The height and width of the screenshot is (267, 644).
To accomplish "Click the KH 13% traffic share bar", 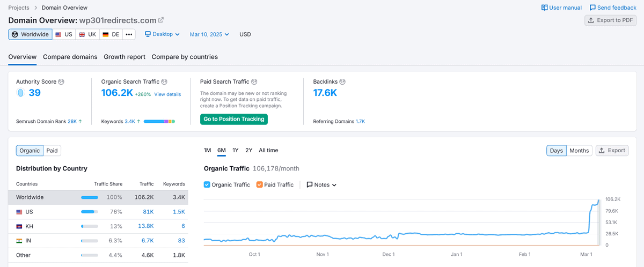I will pos(90,226).
